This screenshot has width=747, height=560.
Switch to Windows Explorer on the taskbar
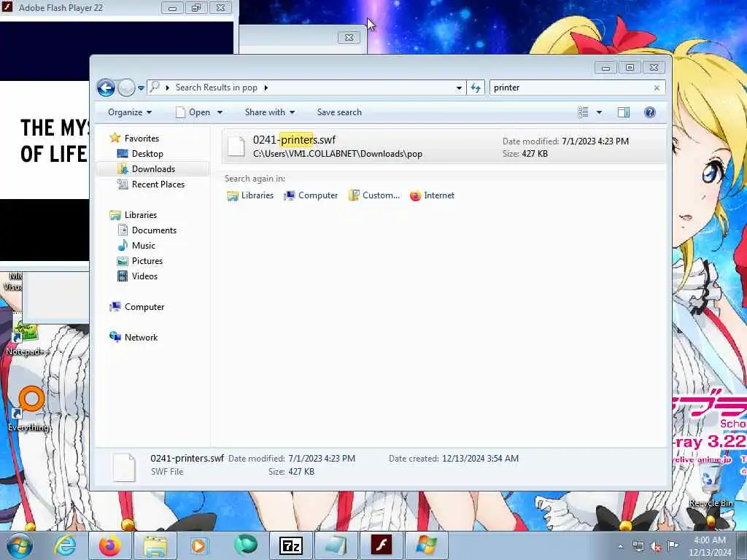[155, 545]
